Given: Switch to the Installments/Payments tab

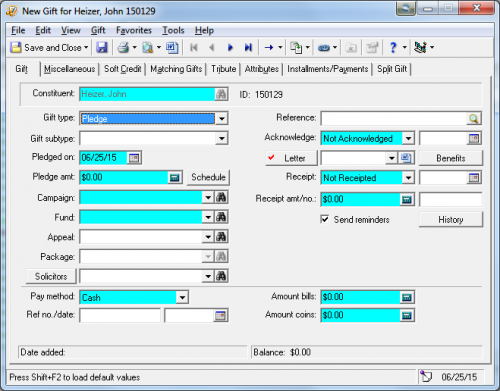Looking at the screenshot, I should 328,69.
